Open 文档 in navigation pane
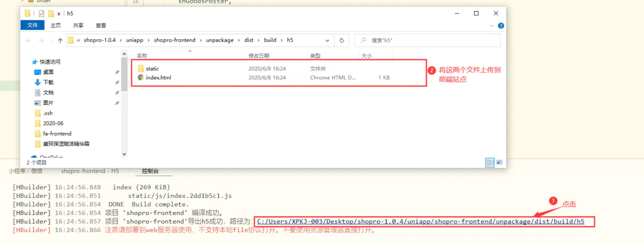The height and width of the screenshot is (244, 644). (x=48, y=92)
